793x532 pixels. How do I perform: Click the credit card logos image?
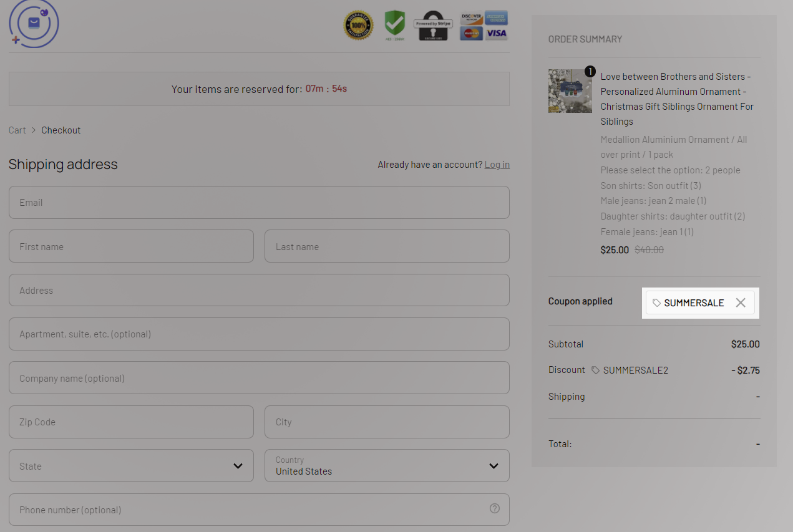click(484, 26)
